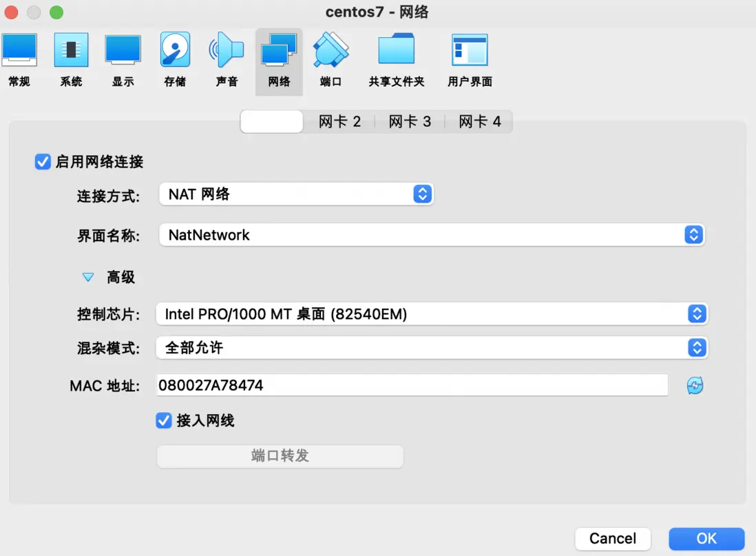Collapse the 高级 advanced section triangle

coord(87,277)
